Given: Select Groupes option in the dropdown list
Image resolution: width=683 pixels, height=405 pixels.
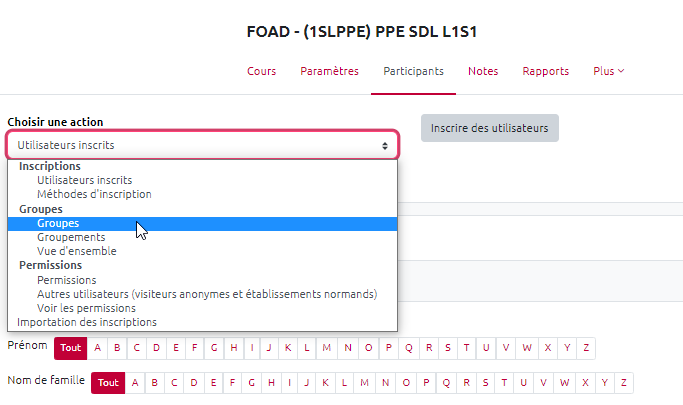Looking at the screenshot, I should click(x=58, y=223).
